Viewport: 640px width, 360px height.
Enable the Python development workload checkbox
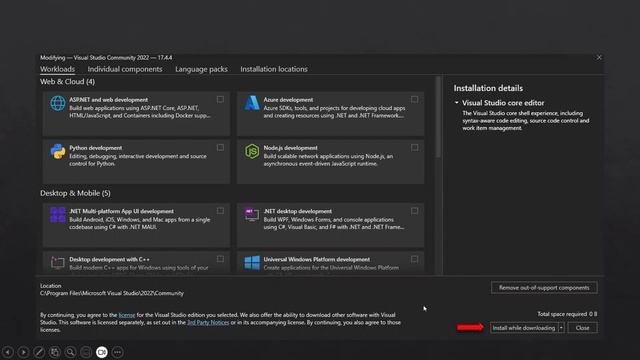[220, 147]
